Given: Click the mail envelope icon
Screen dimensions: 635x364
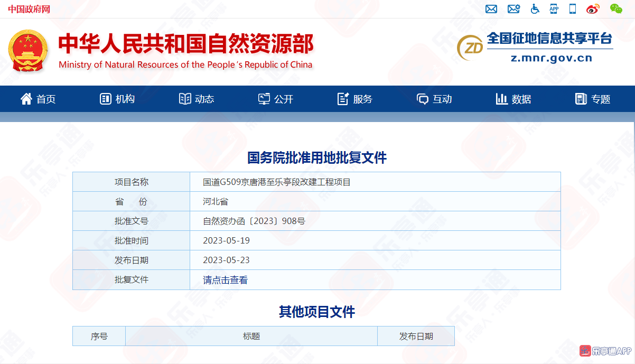Looking at the screenshot, I should 491,9.
